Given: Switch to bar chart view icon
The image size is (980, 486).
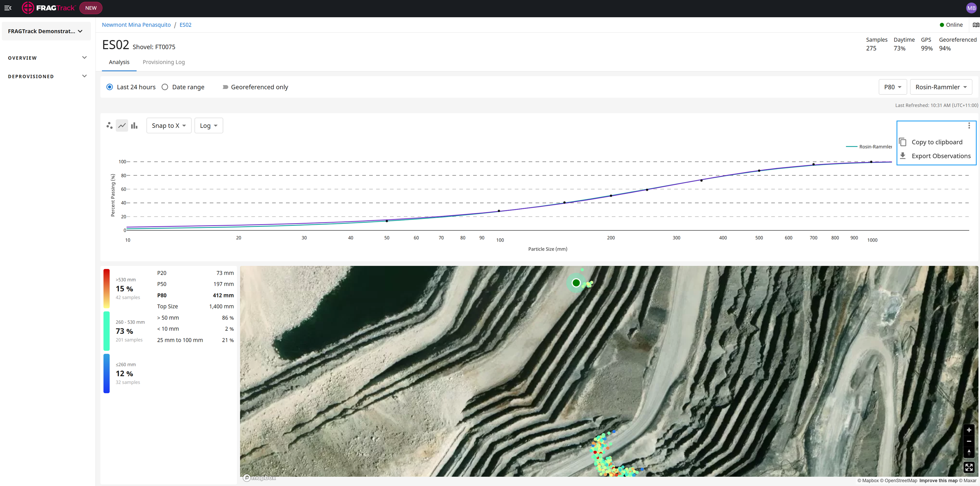Looking at the screenshot, I should (x=134, y=126).
